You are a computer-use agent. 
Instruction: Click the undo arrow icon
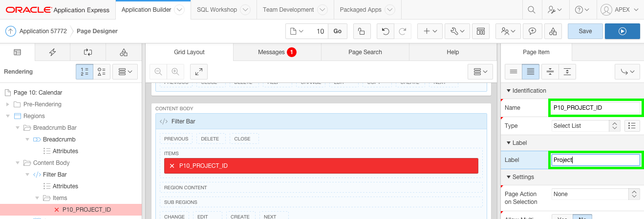[386, 31]
